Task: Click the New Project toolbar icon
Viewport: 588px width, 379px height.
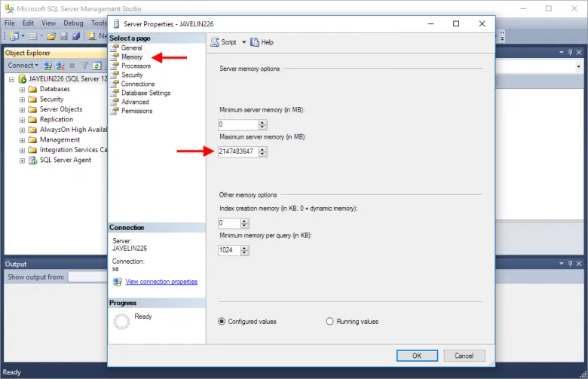Action: (14, 36)
